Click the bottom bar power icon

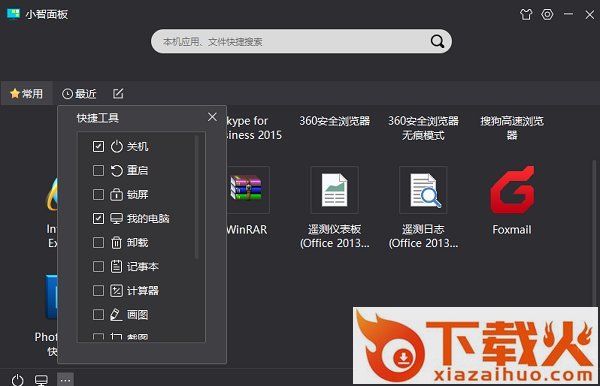(17, 380)
